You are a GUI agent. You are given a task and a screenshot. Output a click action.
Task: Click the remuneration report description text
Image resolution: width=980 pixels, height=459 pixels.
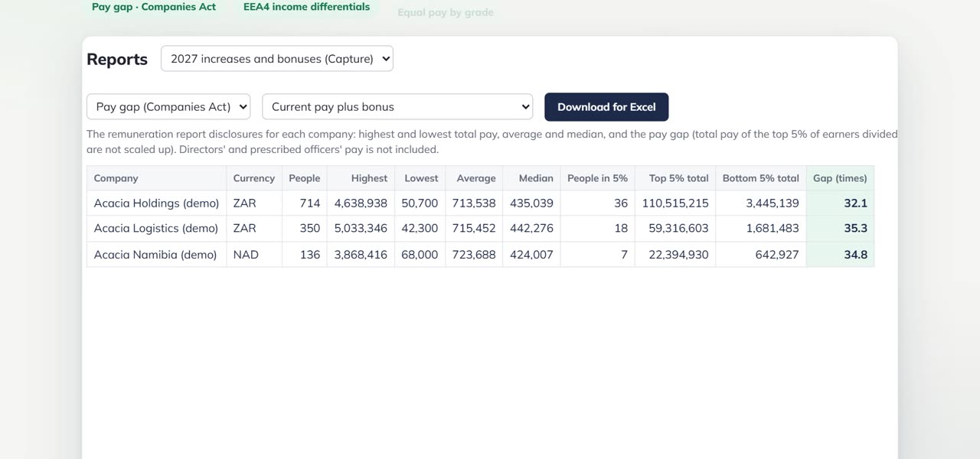pyautogui.click(x=492, y=142)
